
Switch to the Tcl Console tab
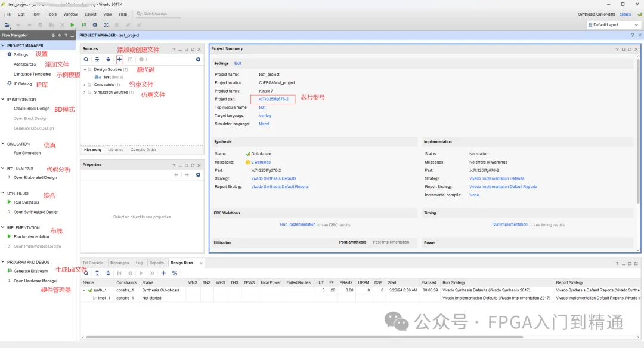[93, 263]
